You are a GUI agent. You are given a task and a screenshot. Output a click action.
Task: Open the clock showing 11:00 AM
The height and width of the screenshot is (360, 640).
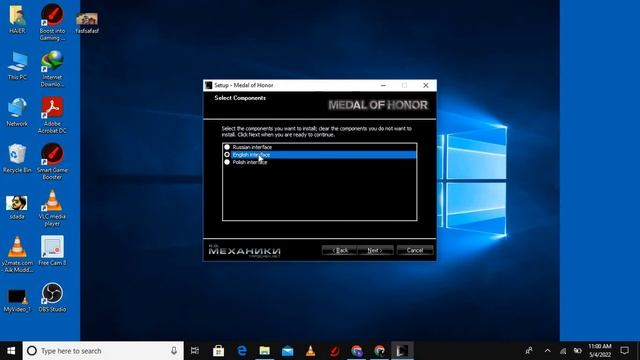600,351
